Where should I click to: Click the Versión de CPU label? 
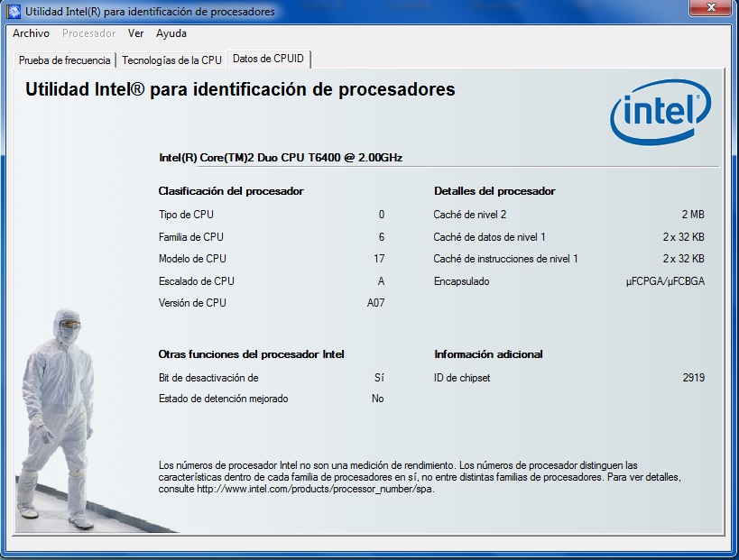[192, 303]
